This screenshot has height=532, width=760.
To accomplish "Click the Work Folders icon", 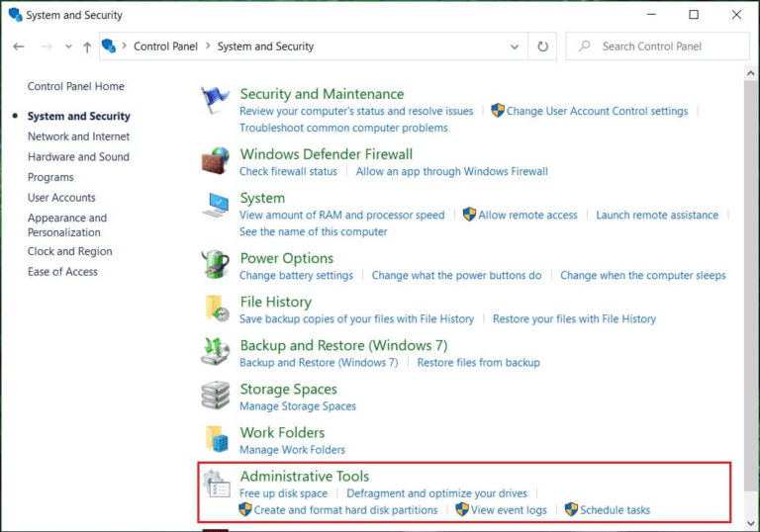I will (216, 439).
